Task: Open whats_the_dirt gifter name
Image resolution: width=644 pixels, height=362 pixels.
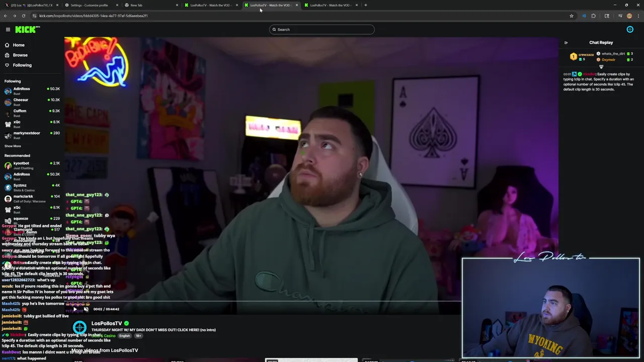Action: point(613,54)
